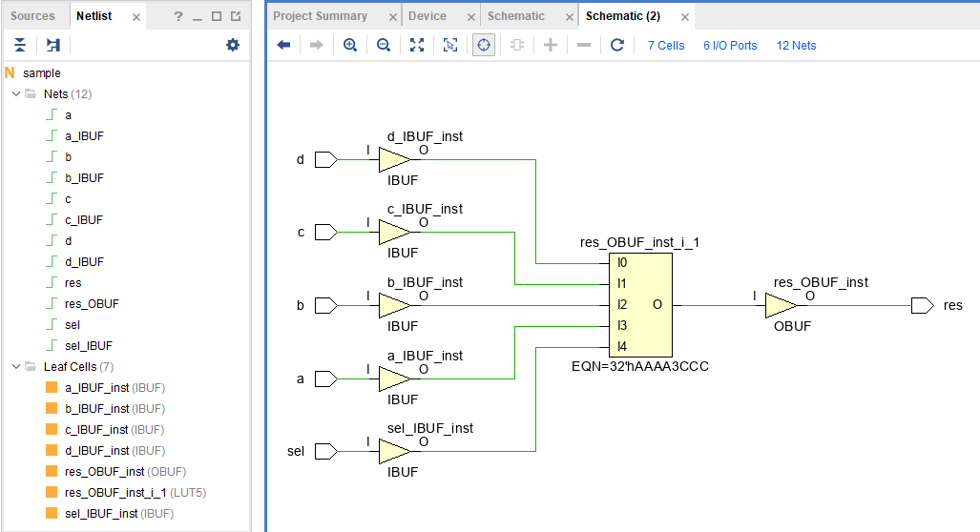The image size is (980, 532).
Task: Collapse all items in Netlist tree
Action: (x=20, y=45)
